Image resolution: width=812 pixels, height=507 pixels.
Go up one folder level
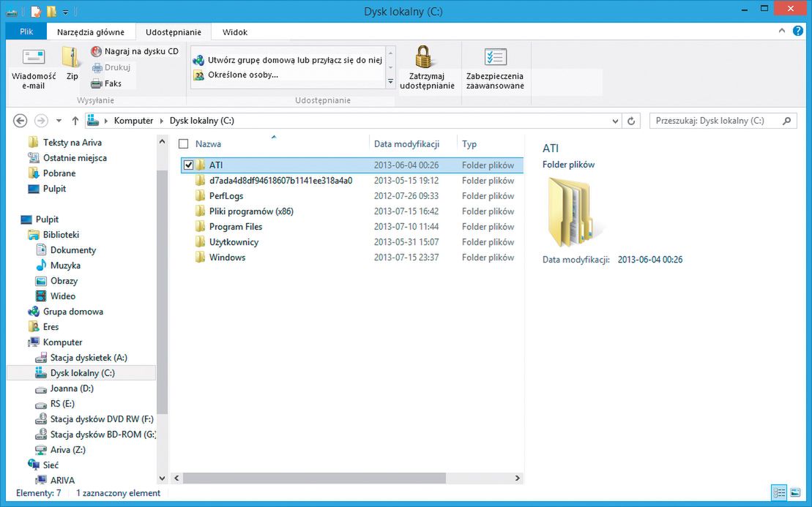(75, 121)
